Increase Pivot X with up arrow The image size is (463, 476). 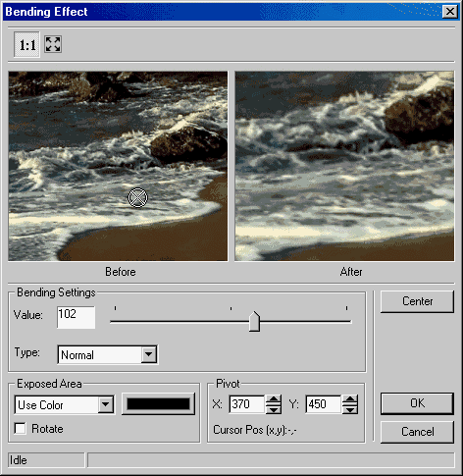click(x=274, y=399)
